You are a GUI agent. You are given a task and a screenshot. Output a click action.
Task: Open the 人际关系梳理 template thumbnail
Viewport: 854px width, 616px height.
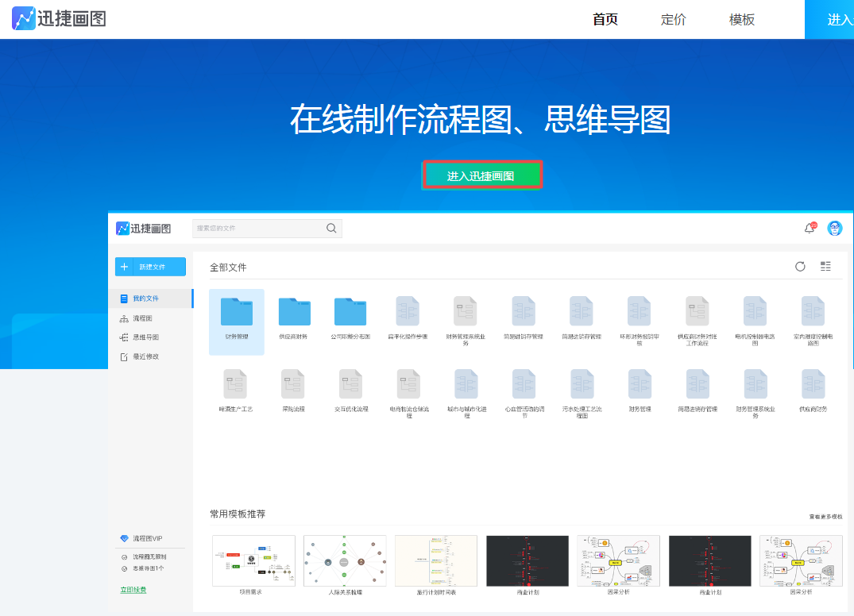(x=345, y=560)
